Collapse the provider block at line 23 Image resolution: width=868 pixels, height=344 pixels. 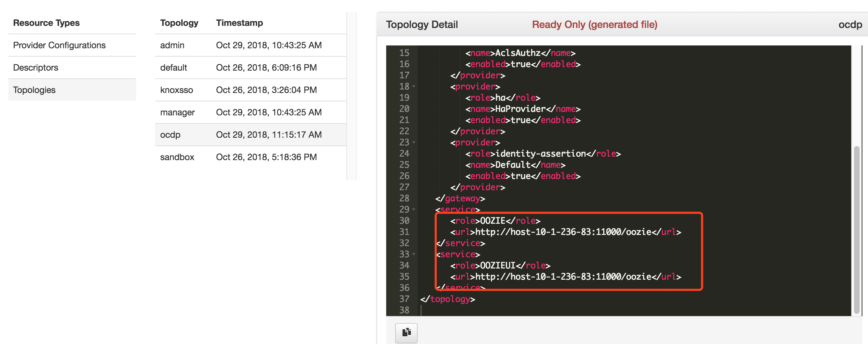pyautogui.click(x=414, y=142)
